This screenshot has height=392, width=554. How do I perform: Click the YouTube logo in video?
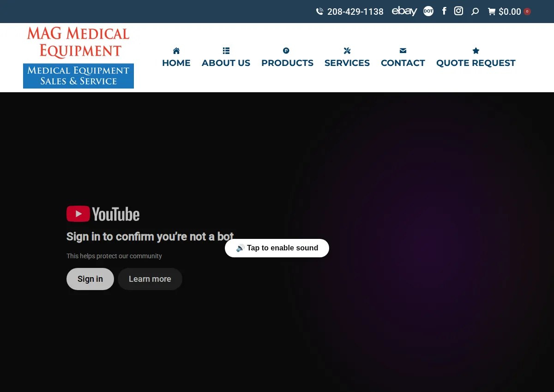coord(103,214)
